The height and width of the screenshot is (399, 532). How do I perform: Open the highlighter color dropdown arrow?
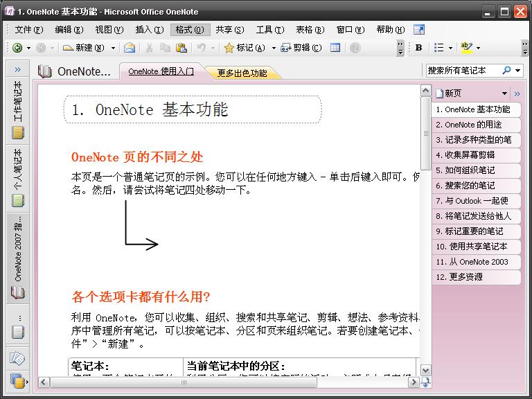tap(479, 48)
